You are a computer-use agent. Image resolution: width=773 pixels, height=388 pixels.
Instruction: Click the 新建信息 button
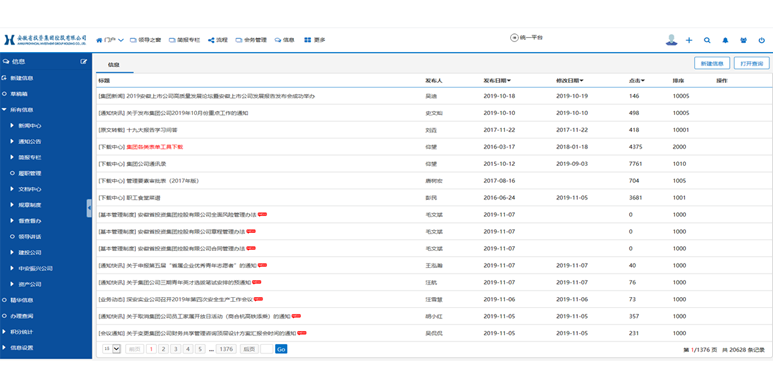tap(712, 64)
